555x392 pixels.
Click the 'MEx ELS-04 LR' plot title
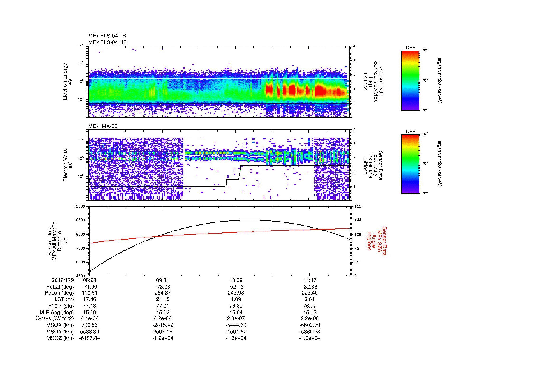point(107,36)
